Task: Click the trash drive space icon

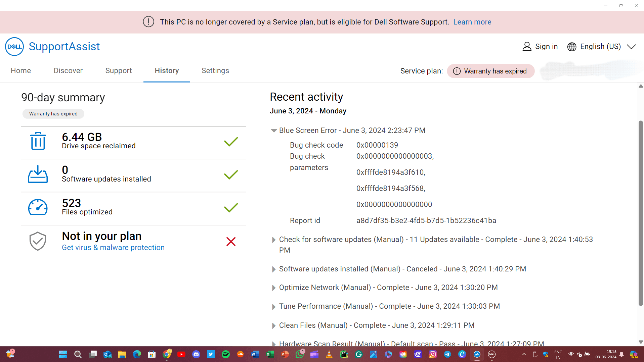Action: coord(38,141)
